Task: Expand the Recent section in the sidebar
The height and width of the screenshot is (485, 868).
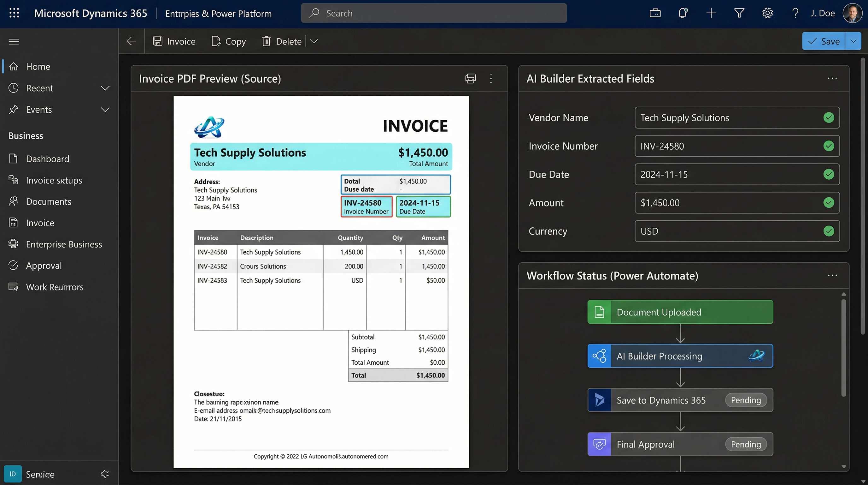Action: pyautogui.click(x=105, y=88)
